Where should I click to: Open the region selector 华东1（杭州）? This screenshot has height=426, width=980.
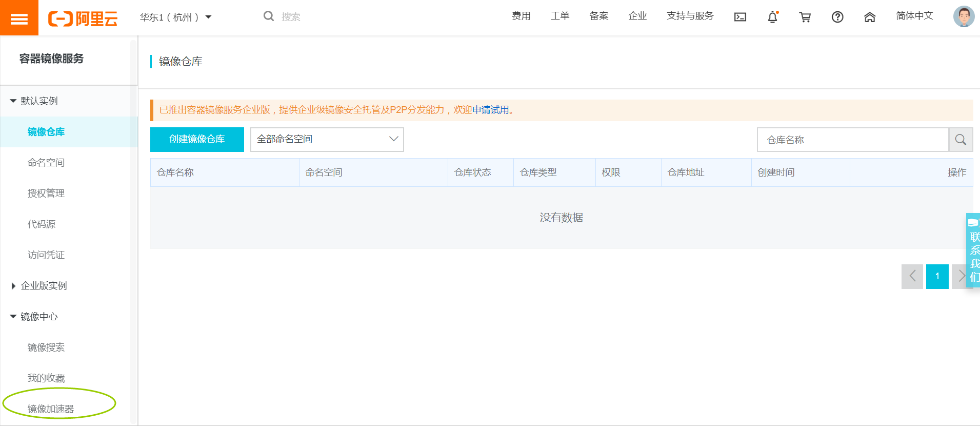pos(175,17)
